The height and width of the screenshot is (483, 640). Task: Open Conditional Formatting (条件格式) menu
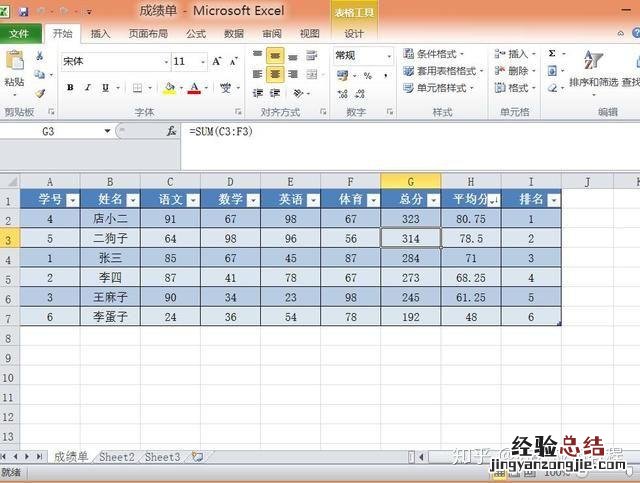(436, 54)
